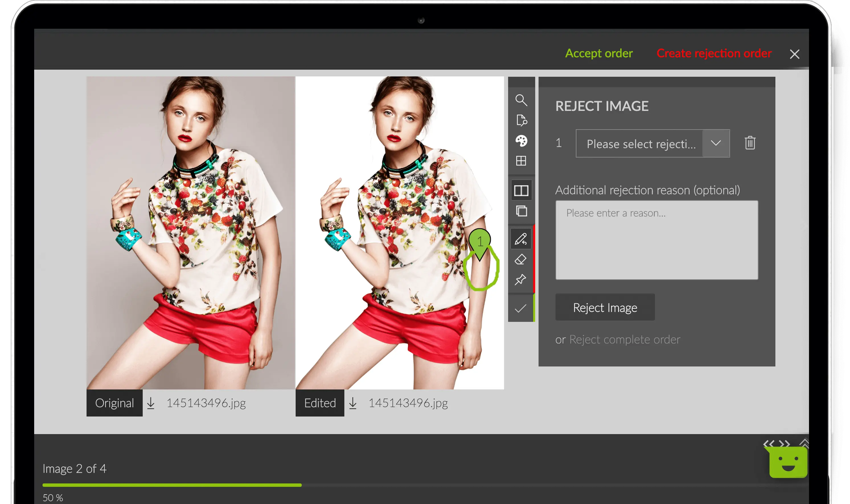
Task: Select the magnifier zoom tool
Action: pyautogui.click(x=521, y=100)
